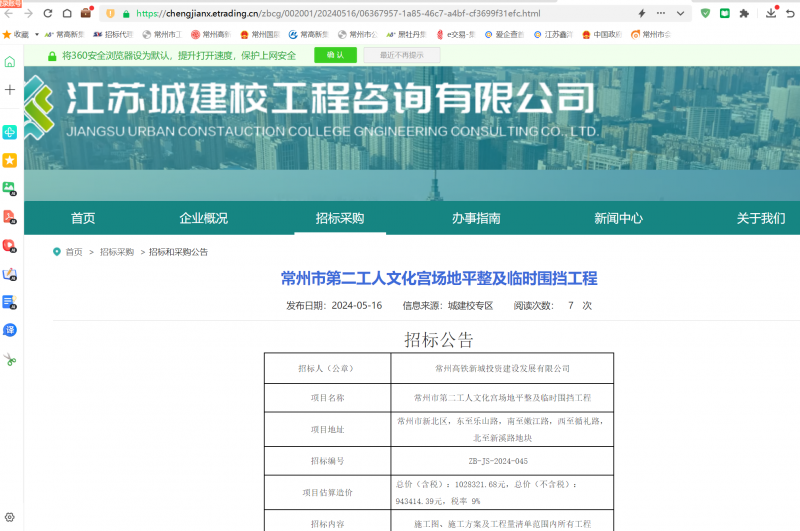Open the 收藏 bookmarks bar item
The height and width of the screenshot is (531, 800).
click(x=16, y=34)
